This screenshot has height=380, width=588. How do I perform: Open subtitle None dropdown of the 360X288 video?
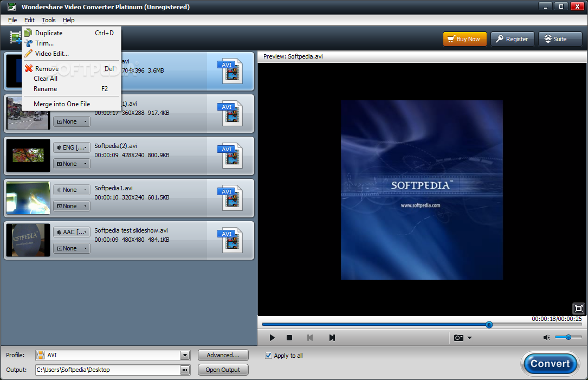click(72, 121)
